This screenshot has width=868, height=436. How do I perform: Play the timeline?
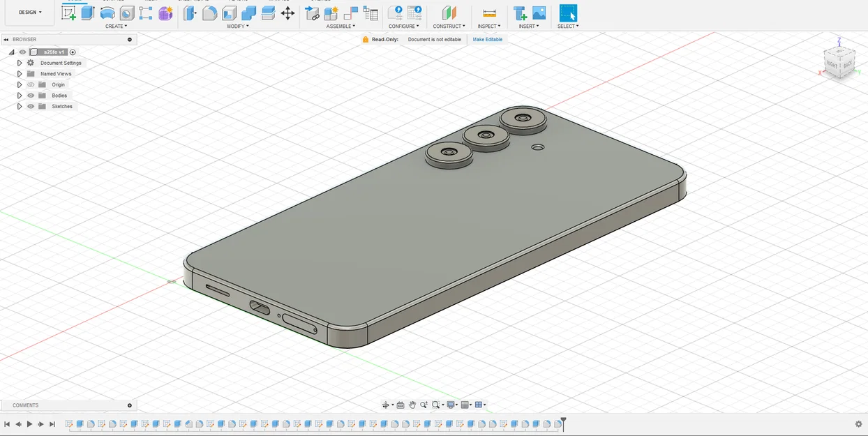30,424
